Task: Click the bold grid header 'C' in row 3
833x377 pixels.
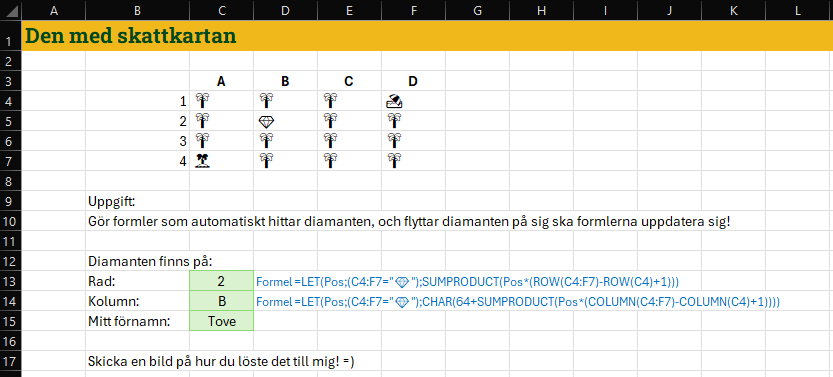Action: point(348,81)
